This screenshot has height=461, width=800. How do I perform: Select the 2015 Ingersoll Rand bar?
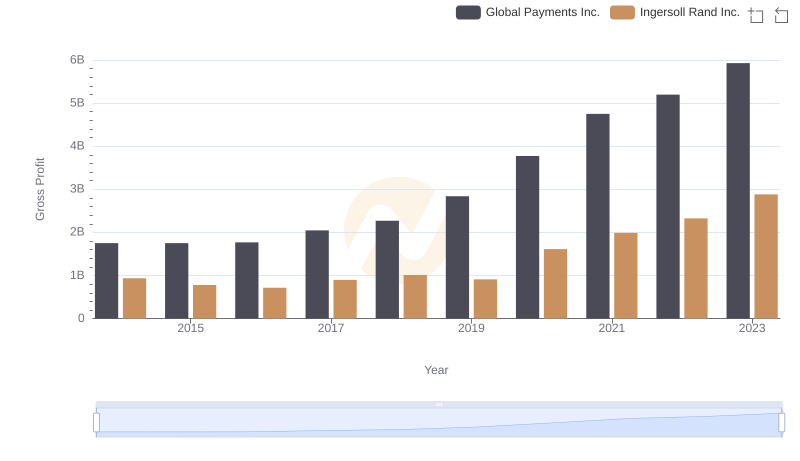tap(205, 302)
